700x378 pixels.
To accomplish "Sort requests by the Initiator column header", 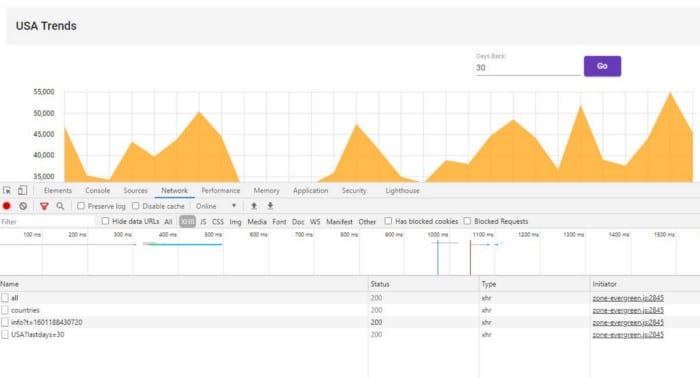I will 645,284.
